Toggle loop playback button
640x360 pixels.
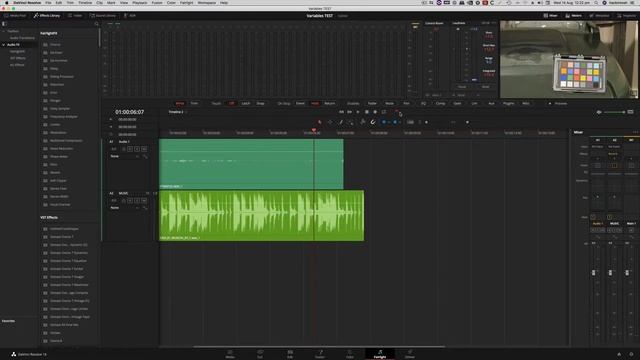[x=384, y=112]
